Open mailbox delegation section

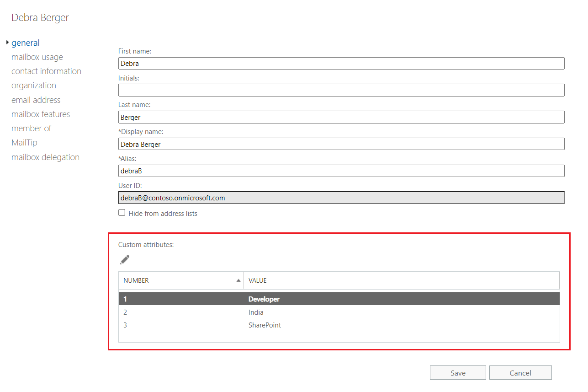pyautogui.click(x=45, y=157)
